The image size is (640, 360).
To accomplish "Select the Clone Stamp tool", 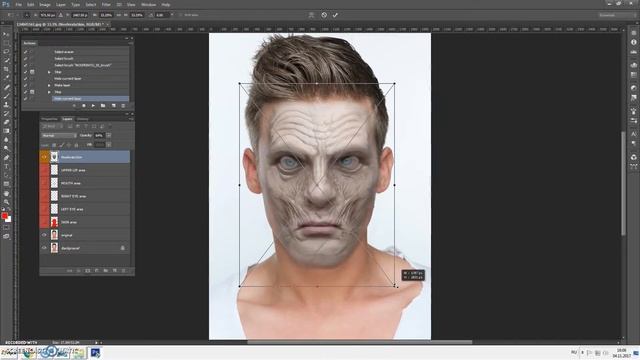I will point(6,104).
